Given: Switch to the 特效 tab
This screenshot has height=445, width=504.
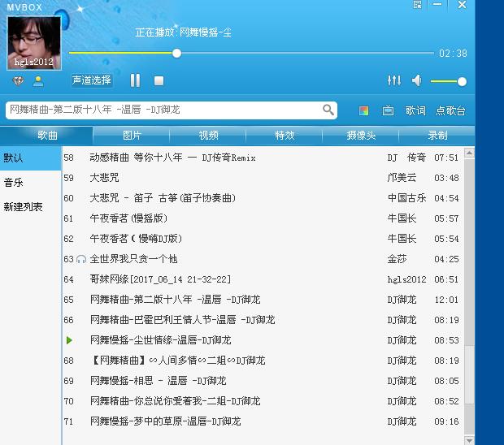Looking at the screenshot, I should pos(285,135).
